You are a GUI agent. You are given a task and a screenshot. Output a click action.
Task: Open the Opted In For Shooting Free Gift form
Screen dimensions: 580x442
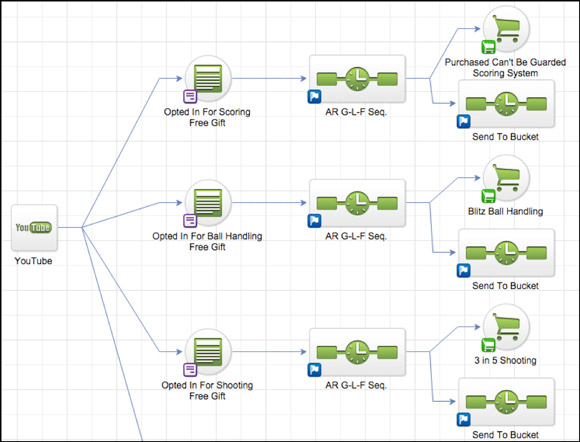[208, 352]
